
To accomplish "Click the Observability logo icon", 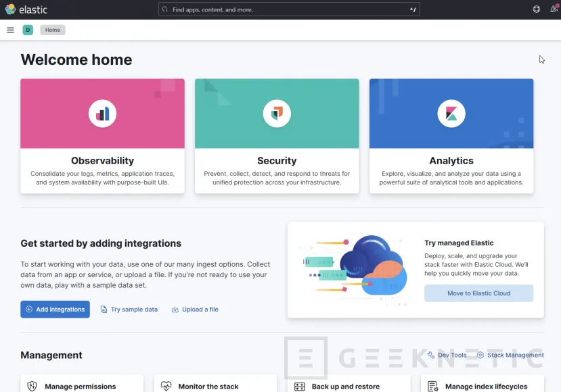I will 102,114.
